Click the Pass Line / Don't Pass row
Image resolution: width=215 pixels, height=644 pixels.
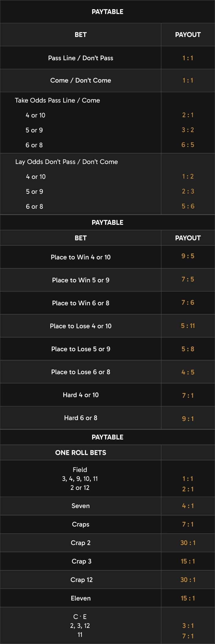107,58
